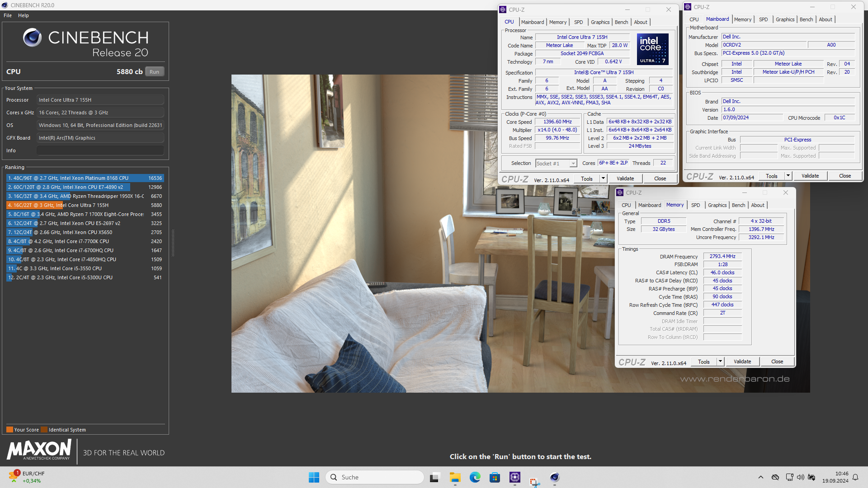Click the brown Identical System legend swatch
The height and width of the screenshot is (488, 868).
tap(44, 430)
